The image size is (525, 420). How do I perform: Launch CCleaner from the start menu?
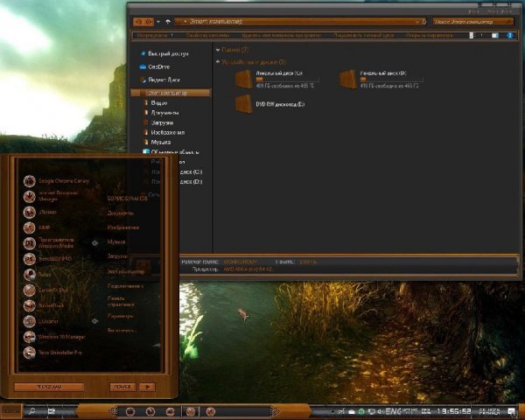41,321
